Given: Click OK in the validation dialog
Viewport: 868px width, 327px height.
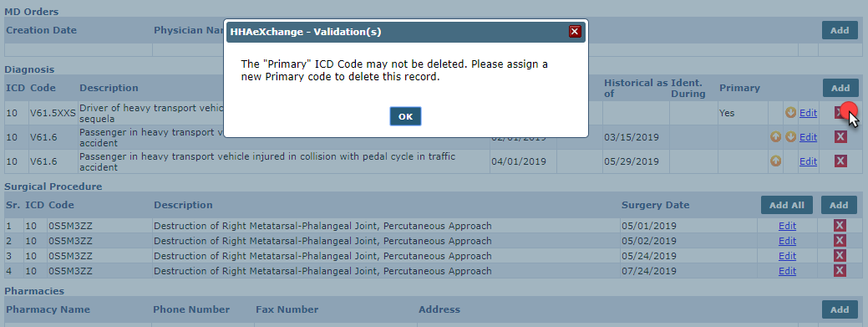Looking at the screenshot, I should click(405, 116).
